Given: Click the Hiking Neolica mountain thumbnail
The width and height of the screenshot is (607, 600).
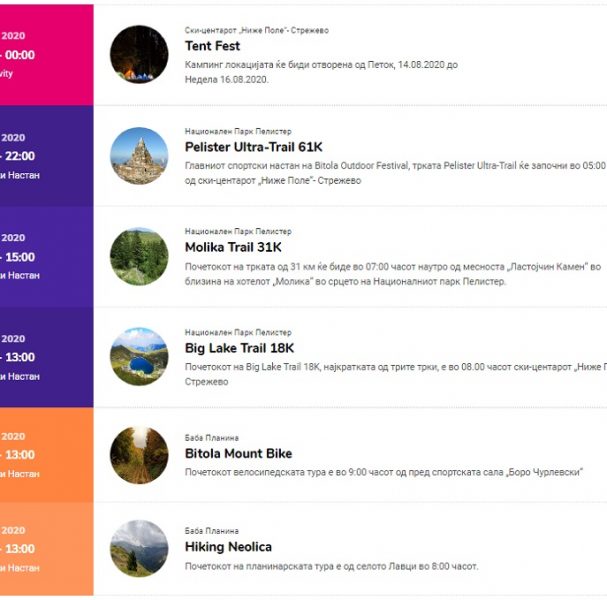Looking at the screenshot, I should point(139,549).
